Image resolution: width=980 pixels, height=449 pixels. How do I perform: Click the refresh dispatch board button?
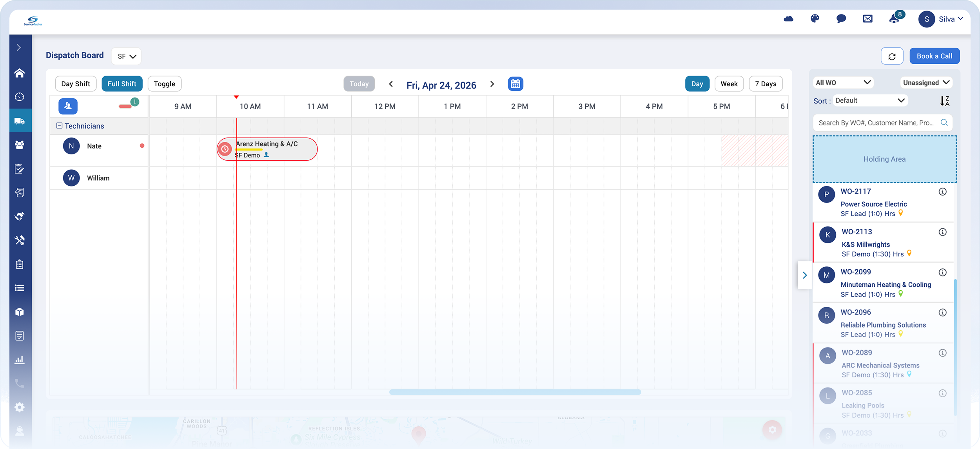(892, 56)
